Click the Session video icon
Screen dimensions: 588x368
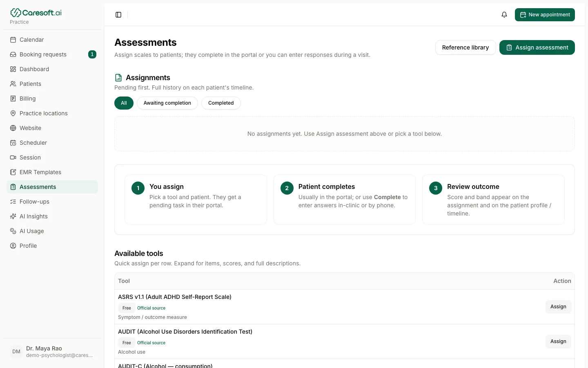point(13,157)
